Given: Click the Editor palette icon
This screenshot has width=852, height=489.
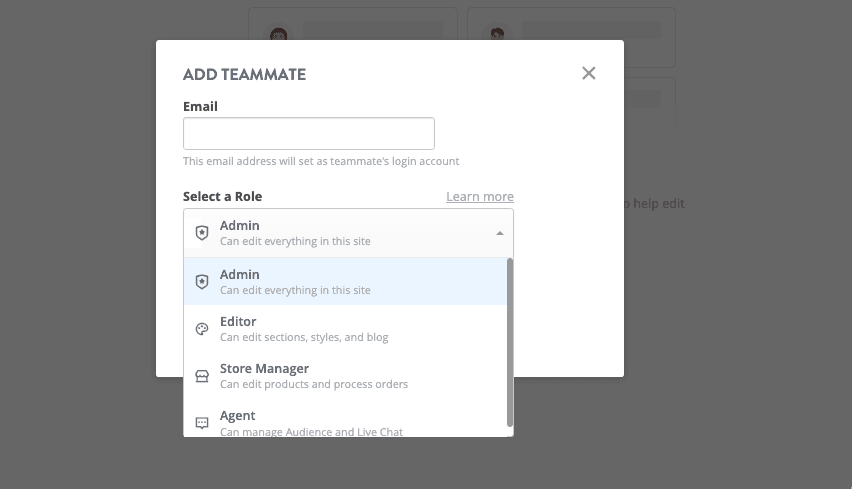Looking at the screenshot, I should pyautogui.click(x=202, y=329).
